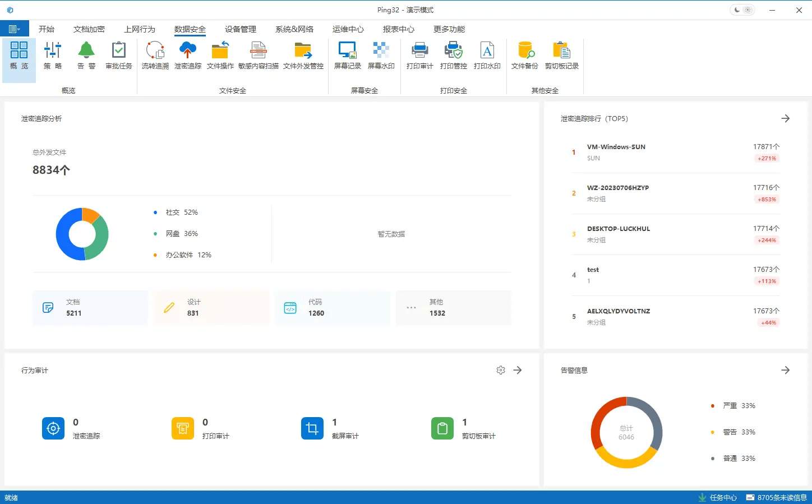
Task: Select the 文档 5211 statistics card
Action: (x=90, y=308)
